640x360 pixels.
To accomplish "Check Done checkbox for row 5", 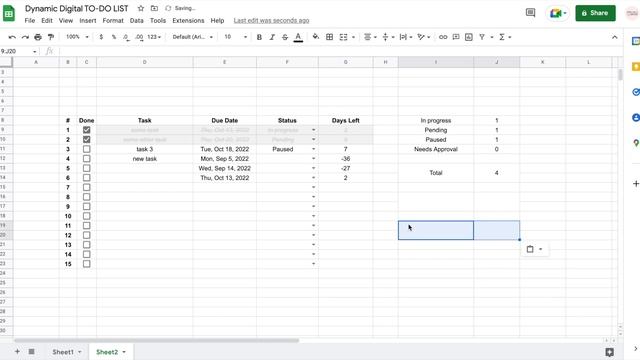I will [87, 168].
